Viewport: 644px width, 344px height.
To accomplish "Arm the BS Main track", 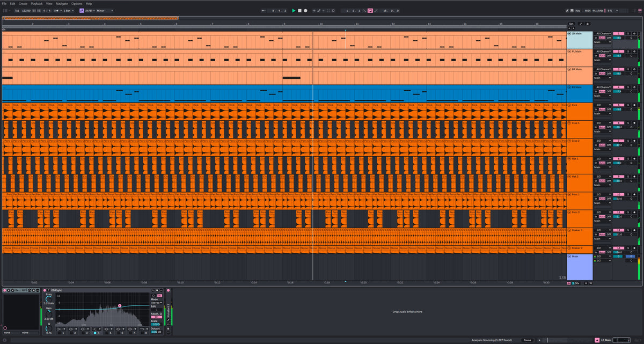I will coord(634,87).
